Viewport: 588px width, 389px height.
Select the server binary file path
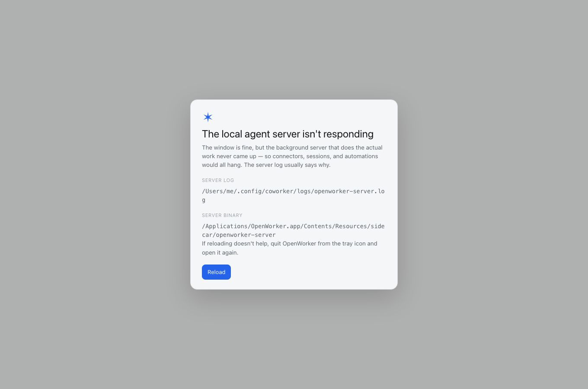pyautogui.click(x=293, y=230)
